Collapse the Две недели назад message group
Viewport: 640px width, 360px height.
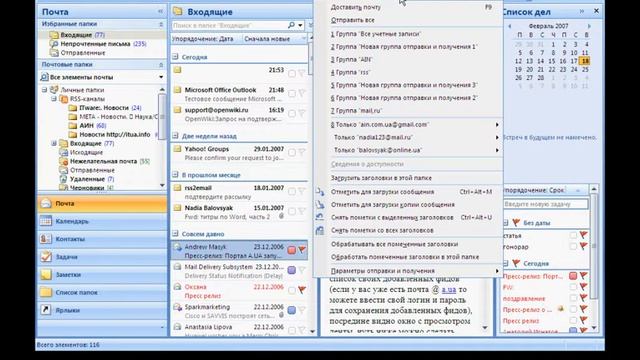pos(176,136)
